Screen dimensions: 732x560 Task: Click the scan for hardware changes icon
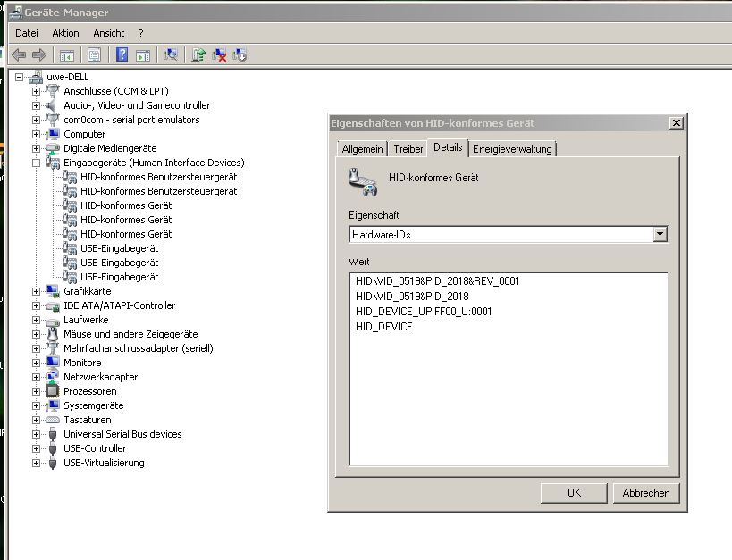171,55
